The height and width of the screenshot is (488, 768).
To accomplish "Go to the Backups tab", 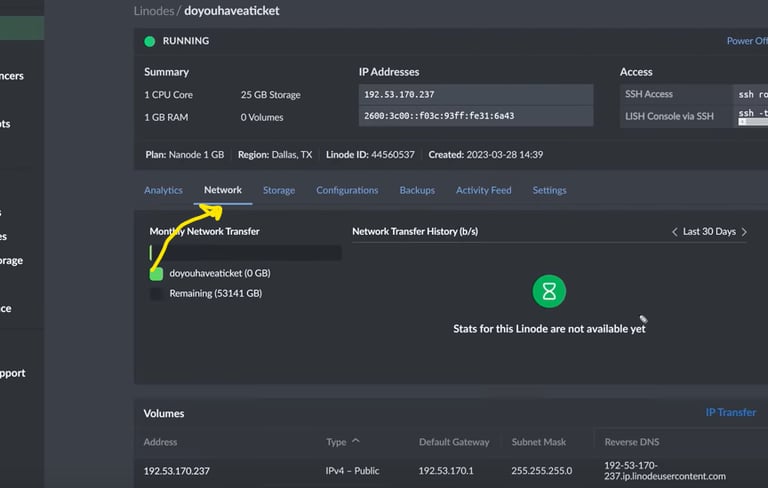I will tap(417, 190).
